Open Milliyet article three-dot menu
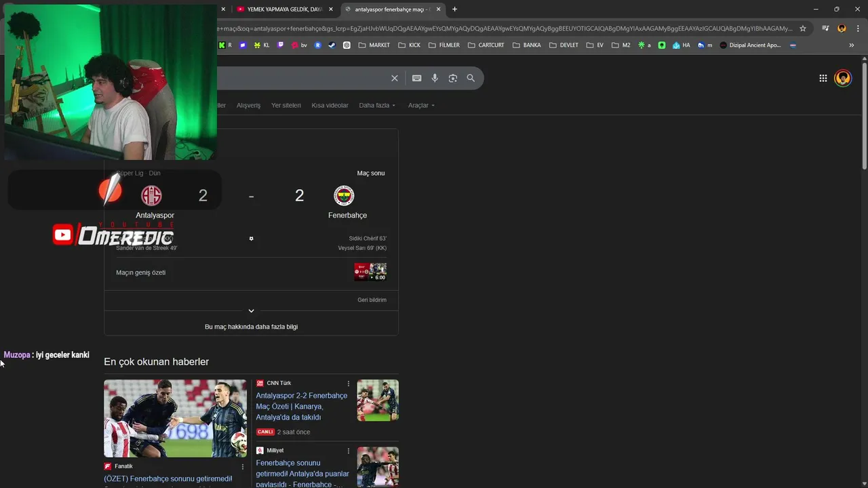Viewport: 868px width, 488px height. [349, 451]
